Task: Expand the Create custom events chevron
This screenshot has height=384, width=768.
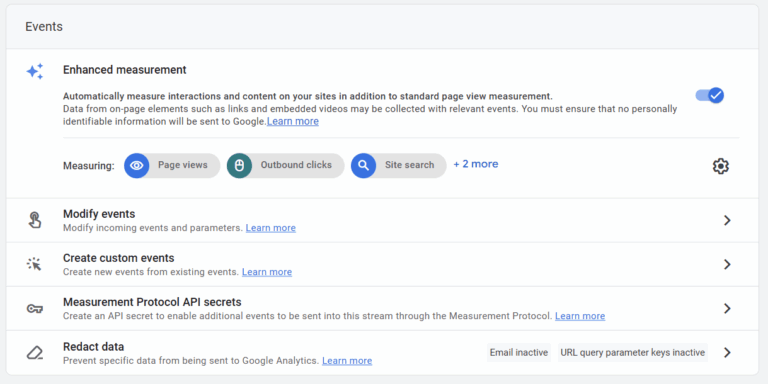Action: 727,264
